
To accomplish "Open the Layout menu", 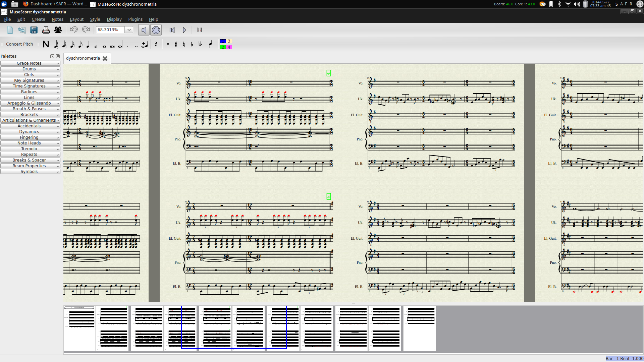I will tap(76, 19).
